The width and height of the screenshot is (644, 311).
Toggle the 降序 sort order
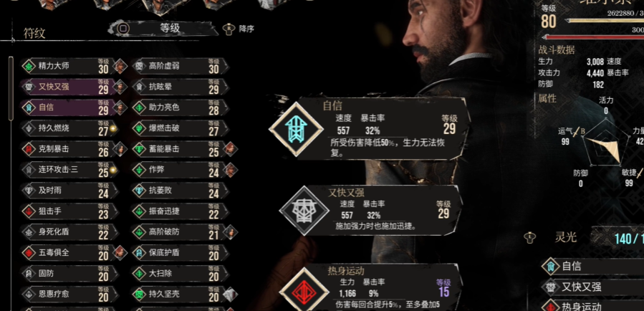(239, 29)
